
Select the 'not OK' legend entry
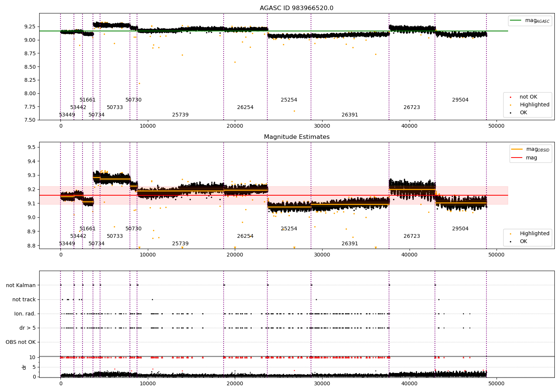point(528,97)
